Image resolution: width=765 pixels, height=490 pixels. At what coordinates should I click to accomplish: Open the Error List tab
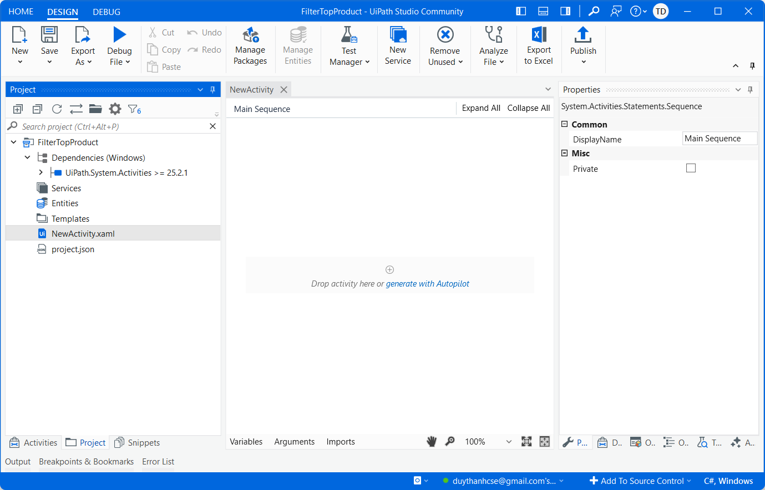[x=158, y=462]
